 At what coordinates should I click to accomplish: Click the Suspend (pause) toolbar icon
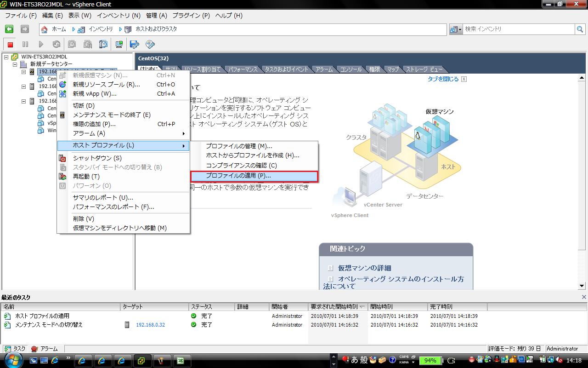point(25,44)
